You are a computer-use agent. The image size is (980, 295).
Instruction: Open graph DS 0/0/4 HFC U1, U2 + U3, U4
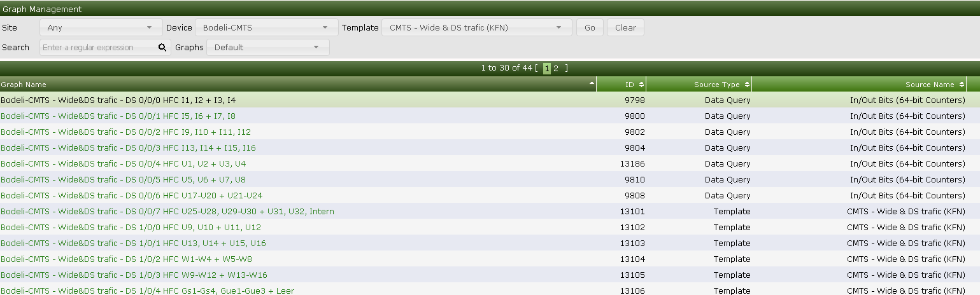[123, 163]
